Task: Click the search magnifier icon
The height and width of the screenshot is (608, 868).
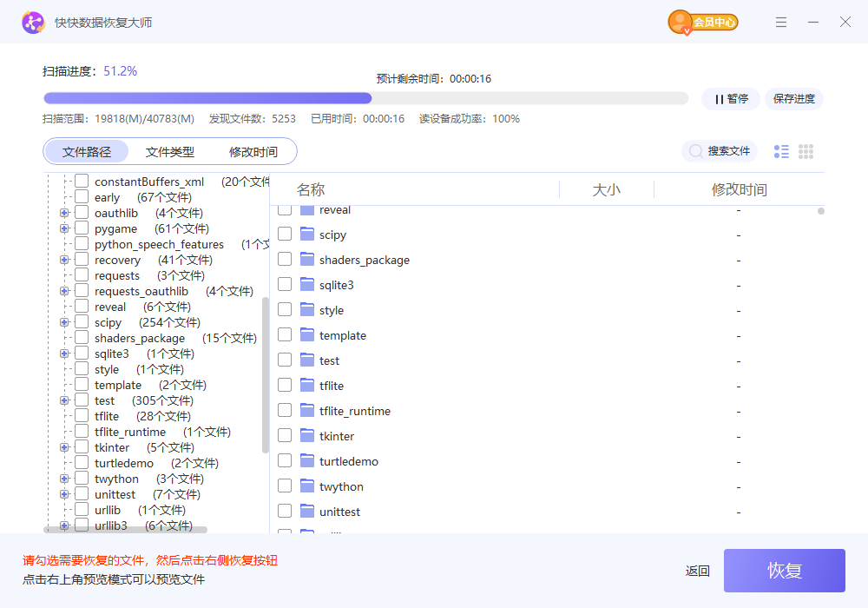Action: tap(695, 151)
